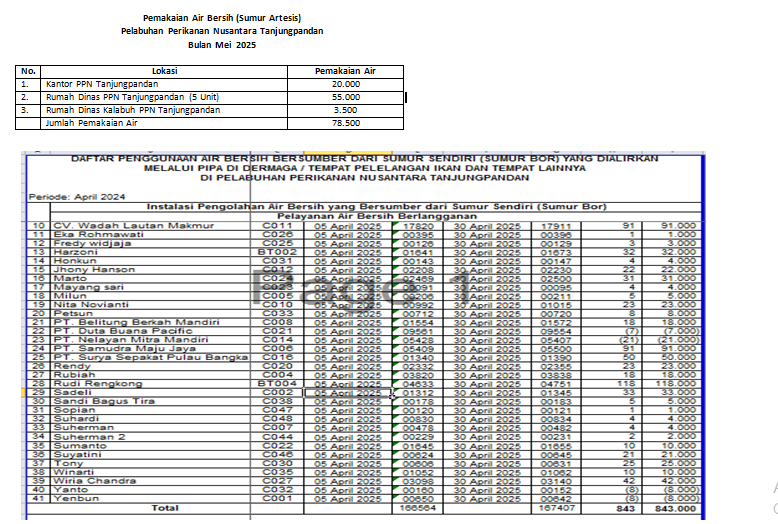Click the 'Jhony Hanson' name cell
The image size is (778, 524).
[151, 270]
